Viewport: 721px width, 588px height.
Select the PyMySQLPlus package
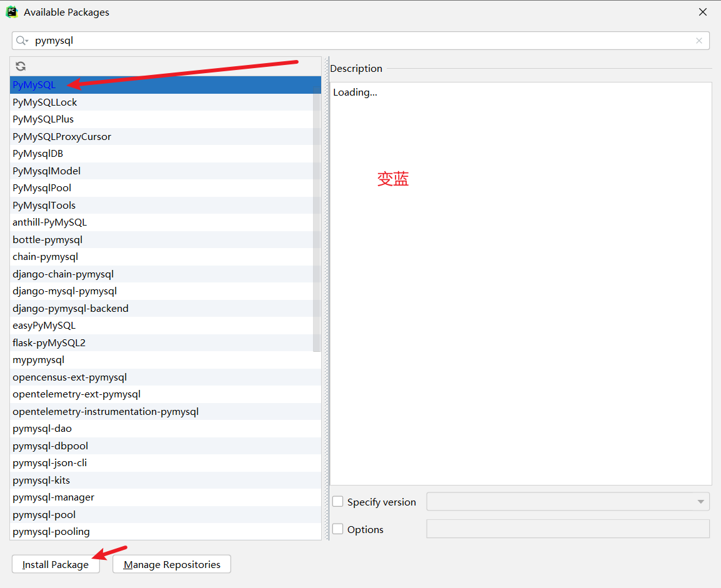pos(166,119)
